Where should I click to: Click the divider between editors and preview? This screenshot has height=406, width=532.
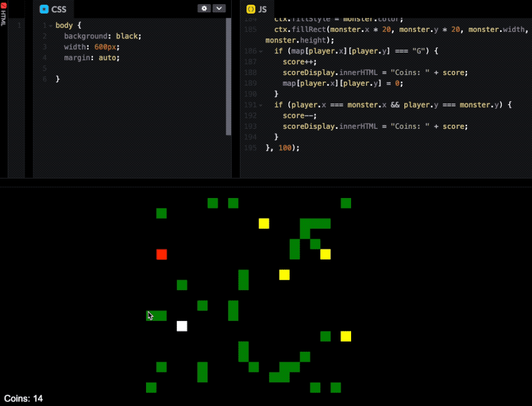tap(266, 182)
